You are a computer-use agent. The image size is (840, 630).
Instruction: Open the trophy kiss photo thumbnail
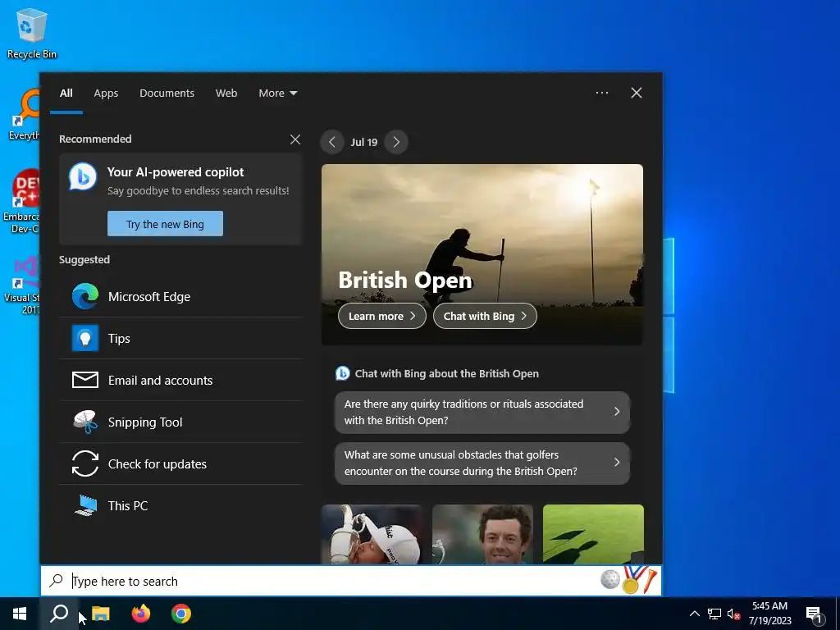click(372, 534)
